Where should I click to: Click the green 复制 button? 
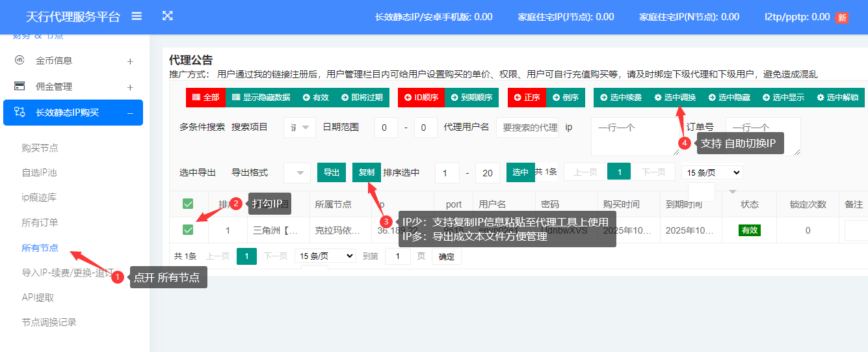pos(367,172)
